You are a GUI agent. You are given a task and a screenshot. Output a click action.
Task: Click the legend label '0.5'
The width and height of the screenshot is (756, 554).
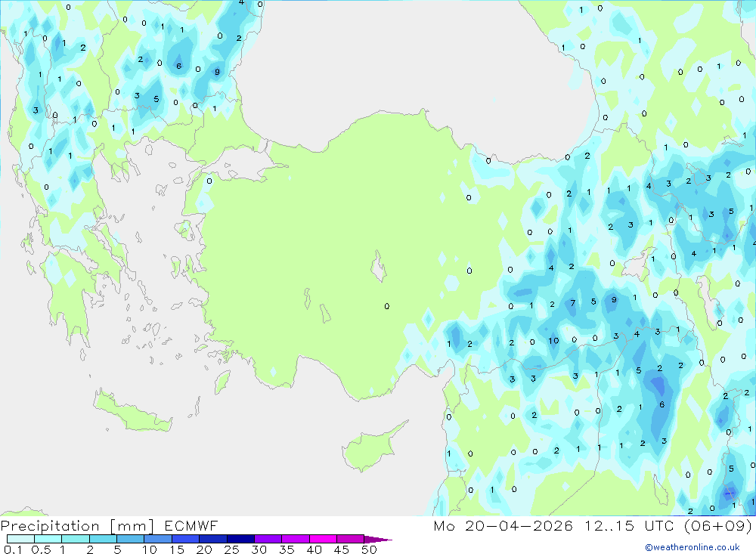(42, 549)
